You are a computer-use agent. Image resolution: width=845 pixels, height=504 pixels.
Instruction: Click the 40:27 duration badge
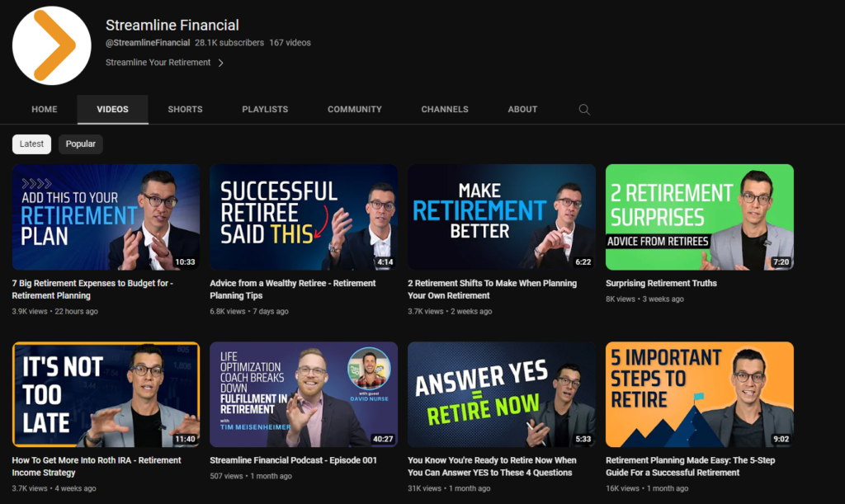click(383, 440)
